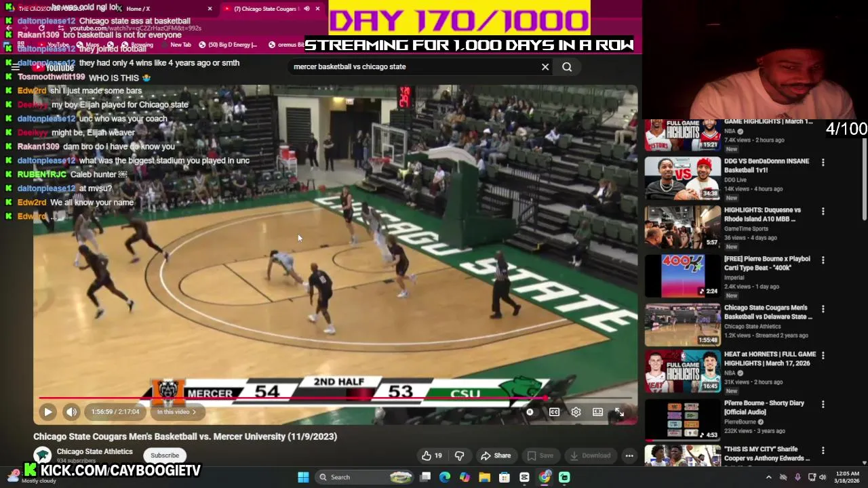Open options menu for Duquesne vs Rhode Island video
Viewport: 868px width, 488px height.
[x=823, y=211]
